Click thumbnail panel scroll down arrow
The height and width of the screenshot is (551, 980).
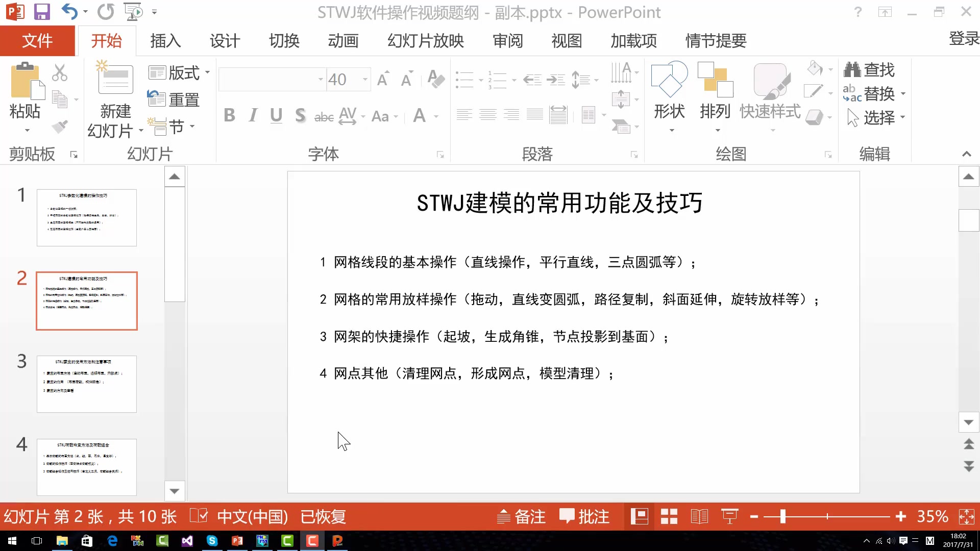pos(174,491)
